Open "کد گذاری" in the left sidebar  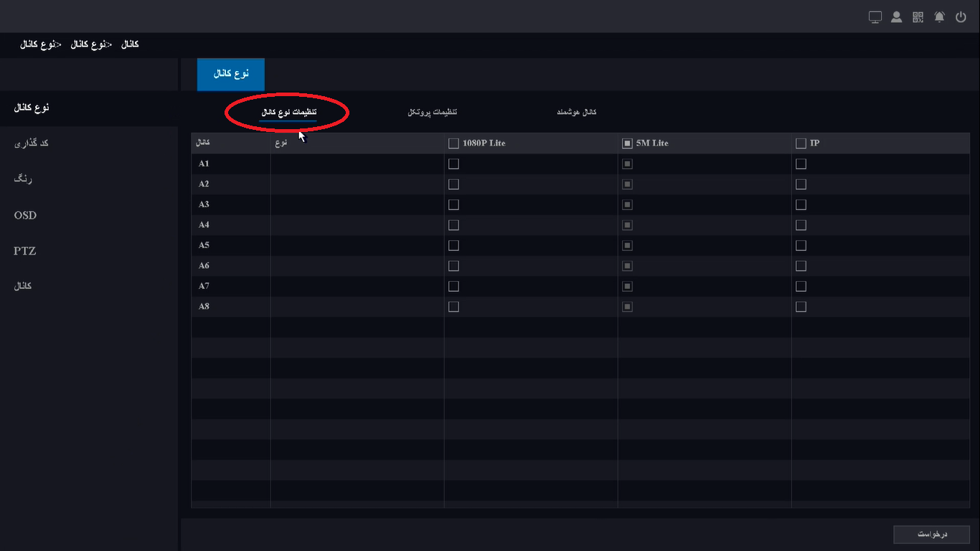coord(31,143)
